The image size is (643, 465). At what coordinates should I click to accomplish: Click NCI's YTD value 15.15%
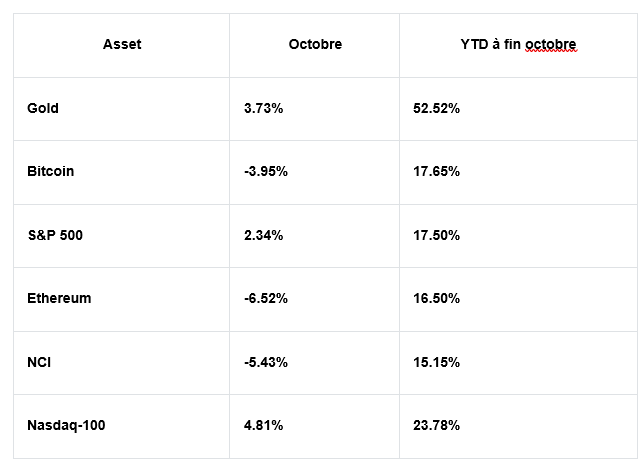pos(437,362)
